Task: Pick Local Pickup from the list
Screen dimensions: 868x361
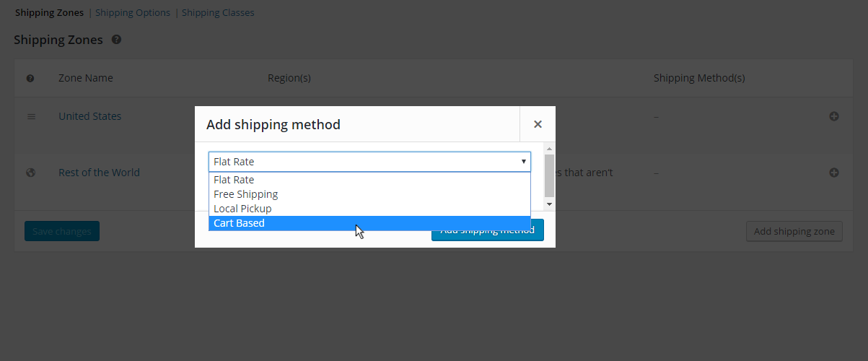Action: (x=242, y=209)
